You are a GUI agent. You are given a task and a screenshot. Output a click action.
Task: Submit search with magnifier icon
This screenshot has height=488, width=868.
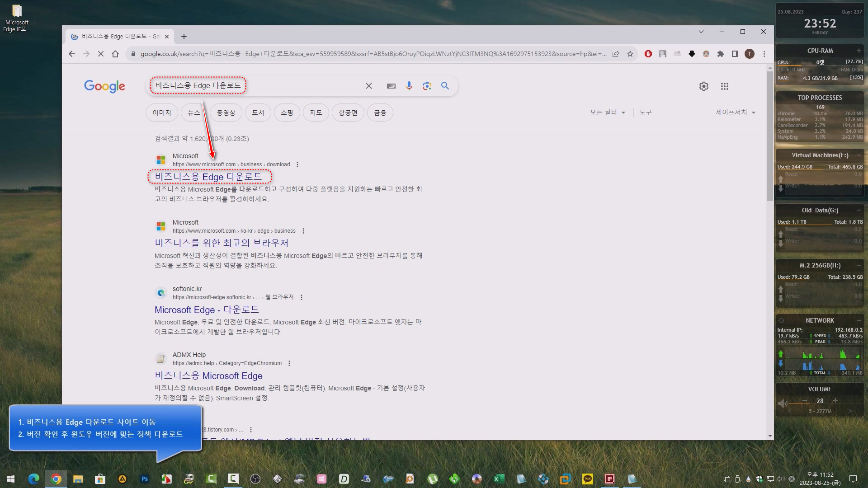445,86
